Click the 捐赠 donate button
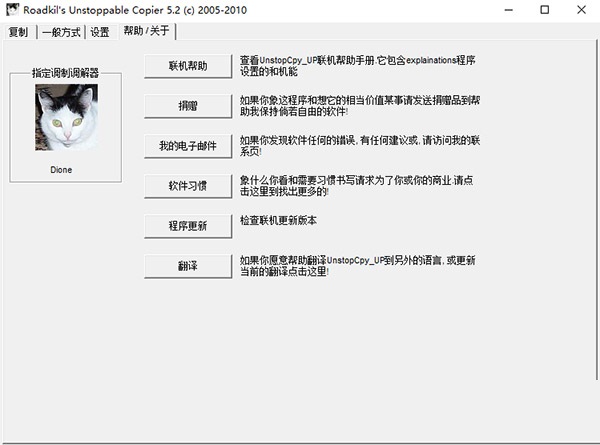The width and height of the screenshot is (600, 445). 188,106
